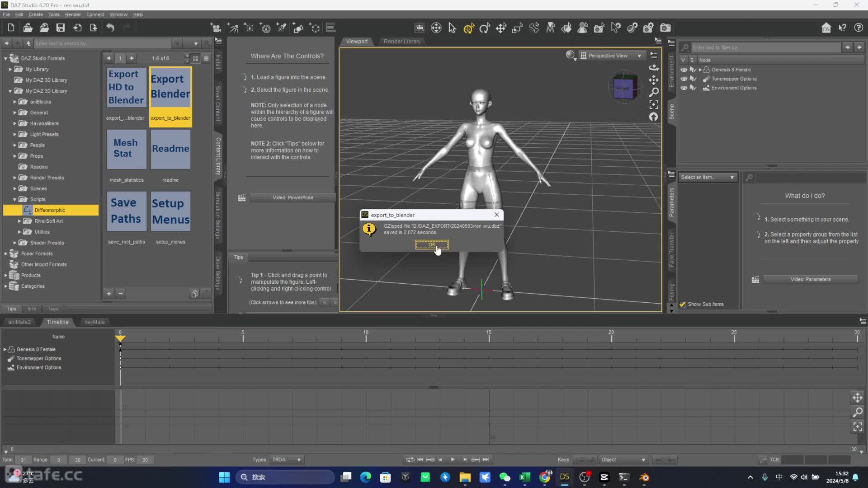Click the Content Library search field
Image resolution: width=868 pixels, height=488 pixels.
pyautogui.click(x=103, y=43)
